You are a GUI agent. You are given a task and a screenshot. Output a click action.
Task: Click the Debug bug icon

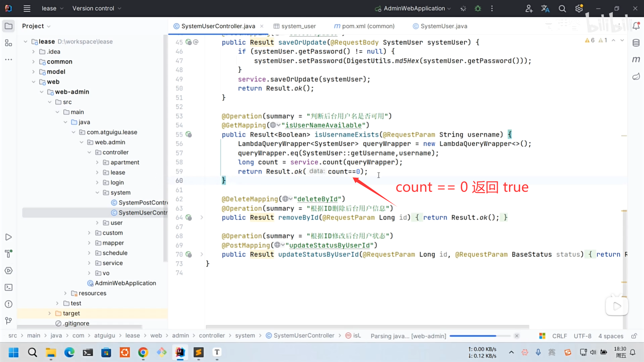click(x=478, y=8)
